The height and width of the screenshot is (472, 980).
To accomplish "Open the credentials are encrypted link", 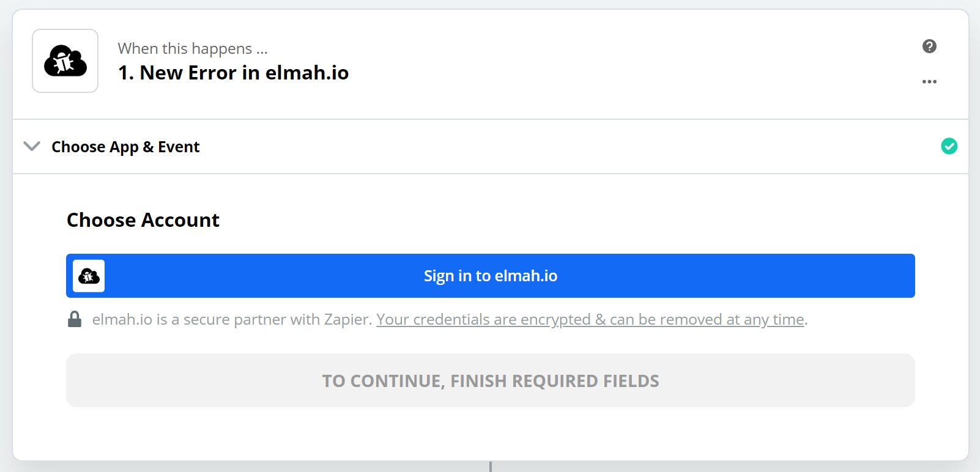I will [x=590, y=319].
